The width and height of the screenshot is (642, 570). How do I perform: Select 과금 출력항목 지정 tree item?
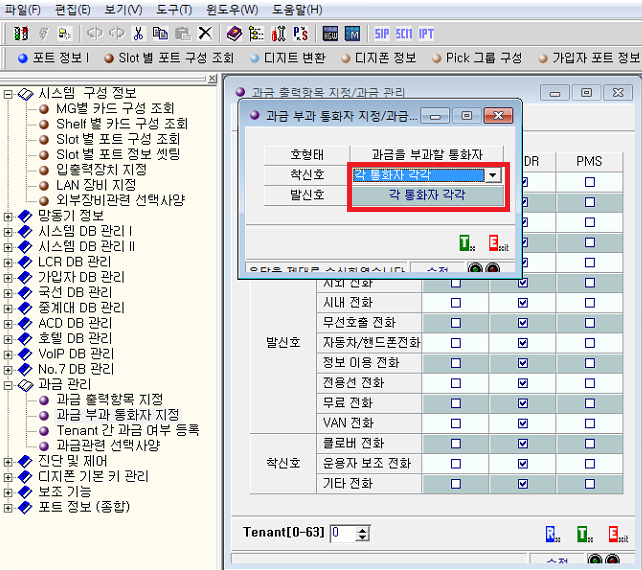point(109,399)
